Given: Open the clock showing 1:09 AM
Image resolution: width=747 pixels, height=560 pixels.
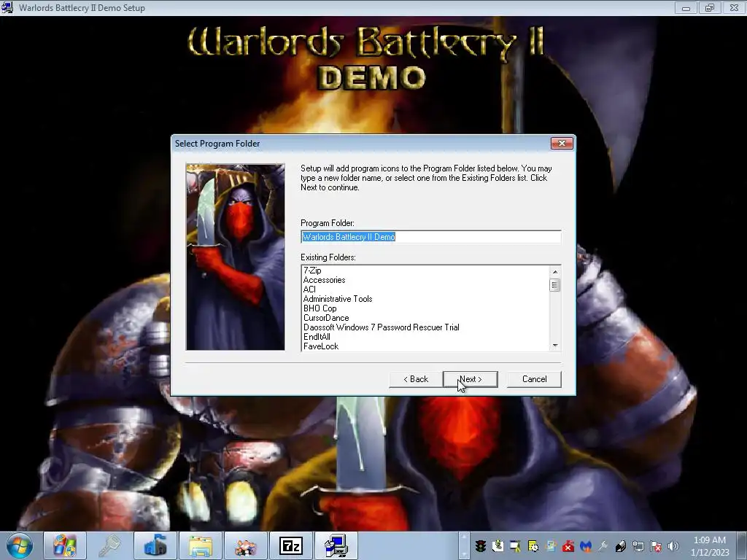Looking at the screenshot, I should [710, 545].
